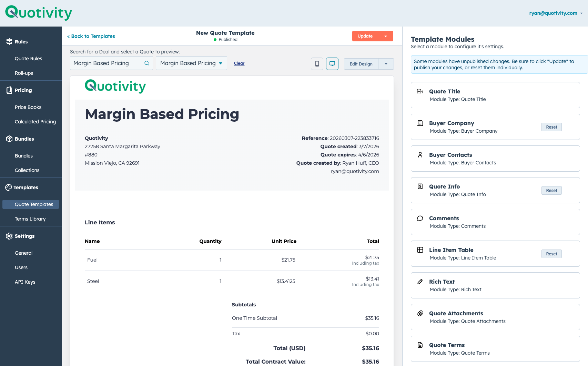588x366 pixels.
Task: Click the Comments speech bubble icon
Action: (x=420, y=218)
